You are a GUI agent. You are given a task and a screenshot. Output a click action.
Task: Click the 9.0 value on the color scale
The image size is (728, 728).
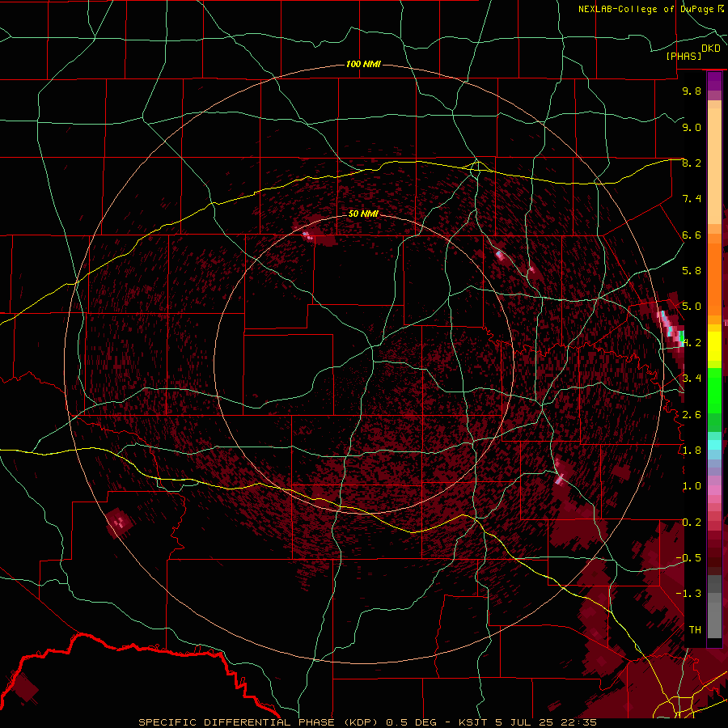(x=692, y=127)
